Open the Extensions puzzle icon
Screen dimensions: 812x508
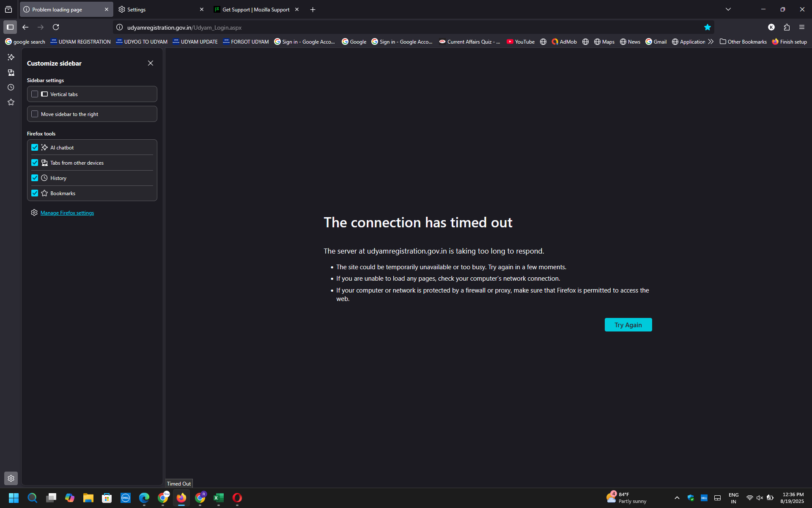coord(787,28)
